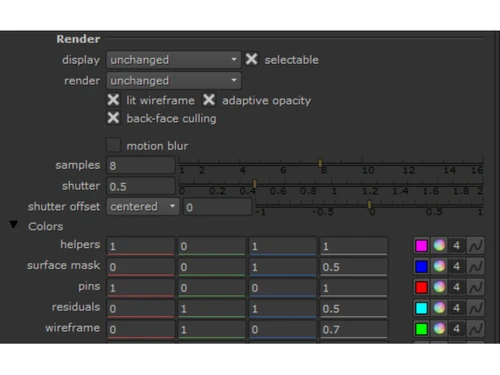The image size is (500, 375).
Task: Click the shutter value field showing 0.5
Action: click(141, 186)
